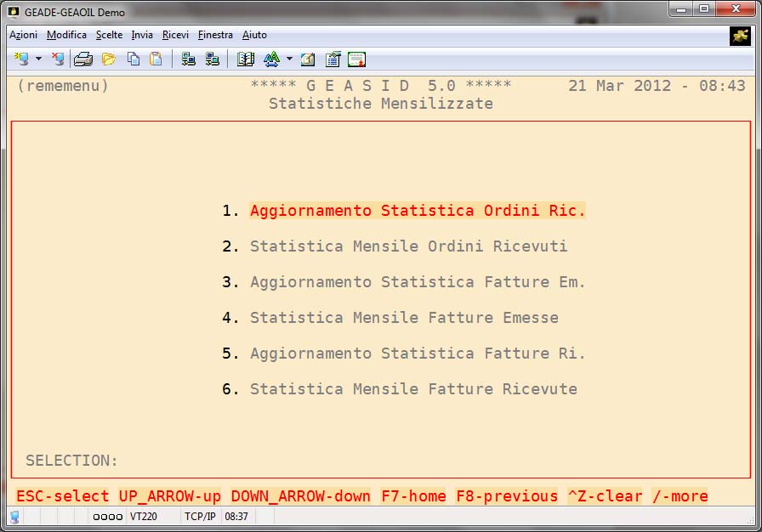
Task: Click the connection status icon in status bar
Action: coord(14,517)
